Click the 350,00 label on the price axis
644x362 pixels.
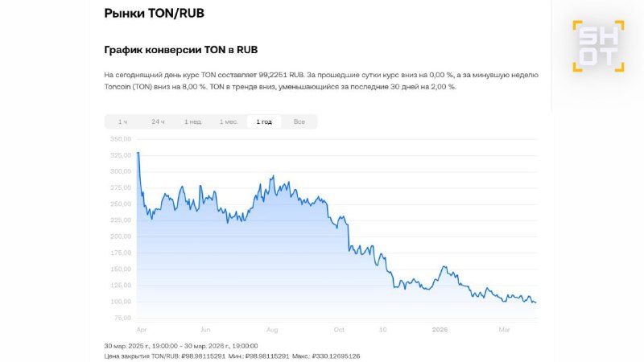(x=121, y=139)
